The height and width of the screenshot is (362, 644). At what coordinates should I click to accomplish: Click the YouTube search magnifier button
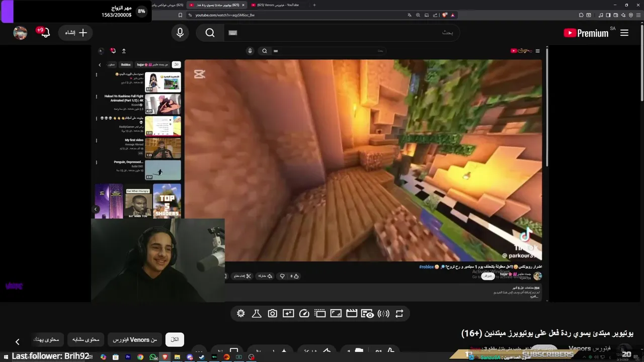click(x=210, y=33)
